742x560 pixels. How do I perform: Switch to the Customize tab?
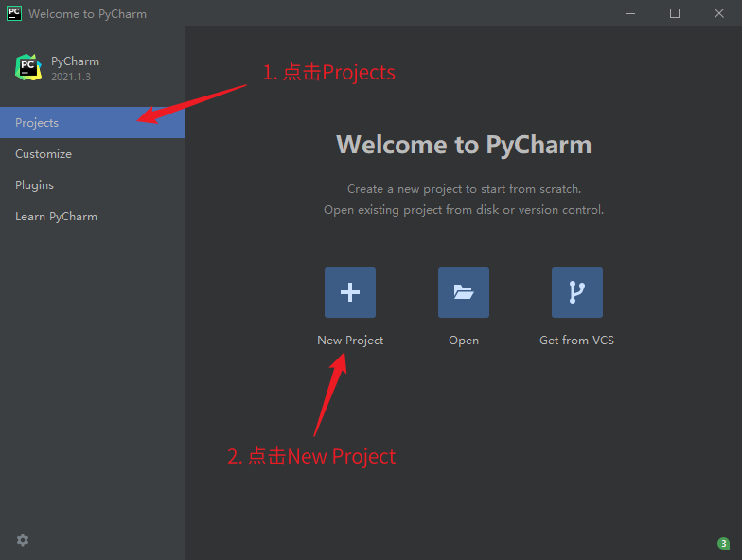(44, 154)
